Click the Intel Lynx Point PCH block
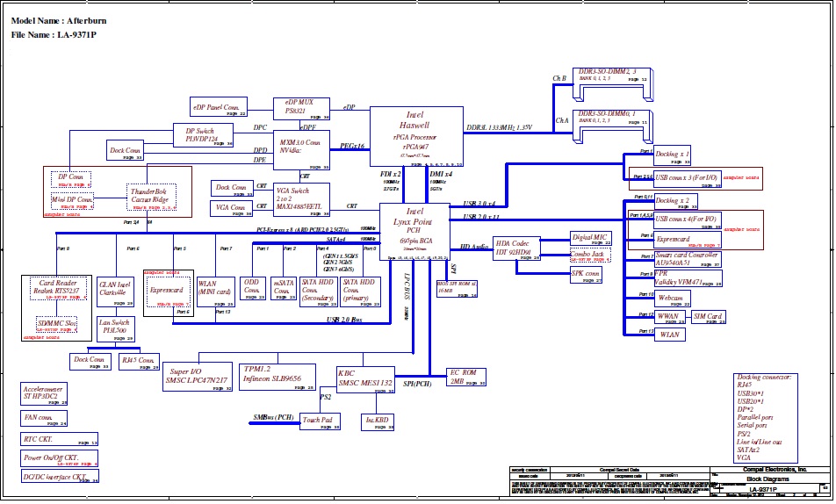Image resolution: width=836 pixels, height=504 pixels. pyautogui.click(x=414, y=232)
